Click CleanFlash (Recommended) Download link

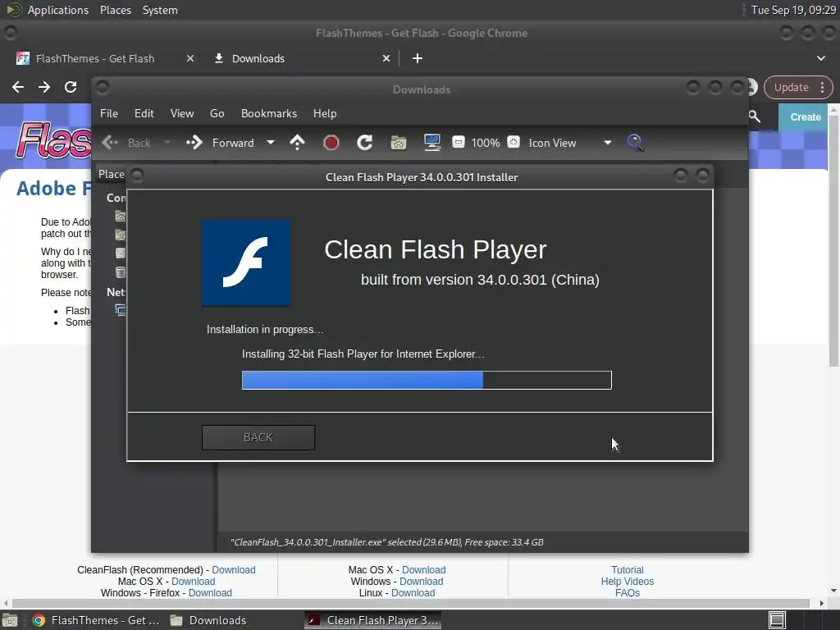point(234,570)
